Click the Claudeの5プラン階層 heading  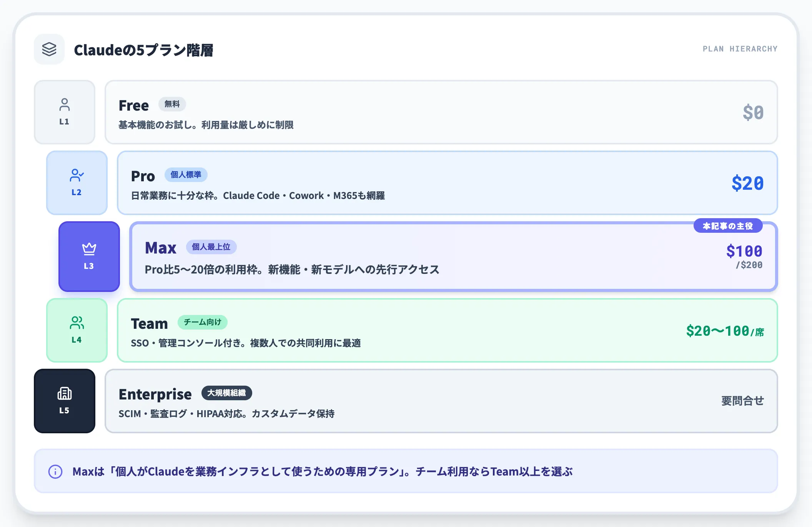pyautogui.click(x=144, y=50)
